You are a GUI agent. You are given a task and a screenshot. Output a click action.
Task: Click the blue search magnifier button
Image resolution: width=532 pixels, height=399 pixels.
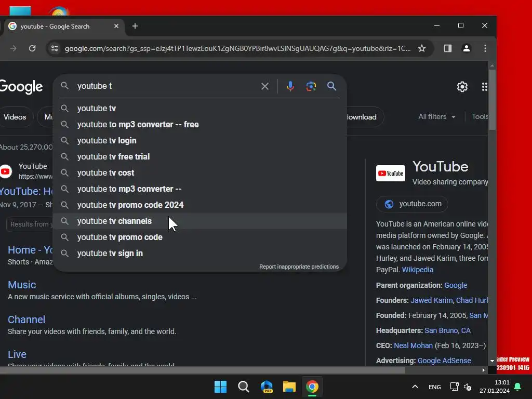332,86
